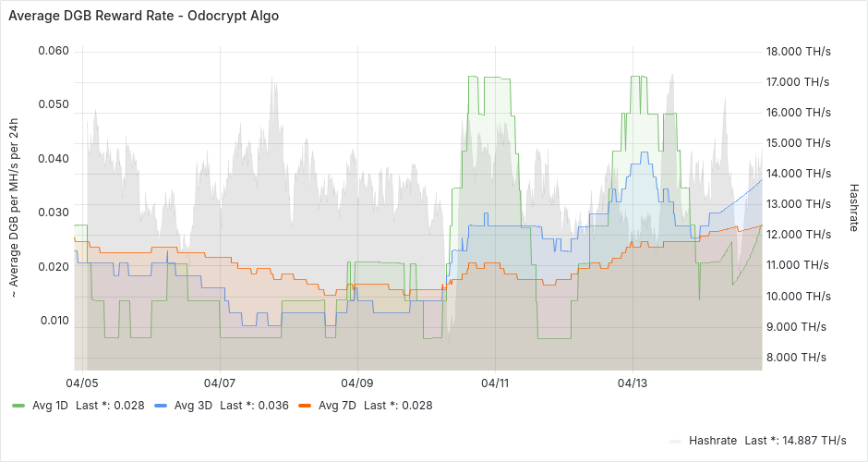
Task: Click the 04/13 date tick on x-axis
Action: pos(632,382)
